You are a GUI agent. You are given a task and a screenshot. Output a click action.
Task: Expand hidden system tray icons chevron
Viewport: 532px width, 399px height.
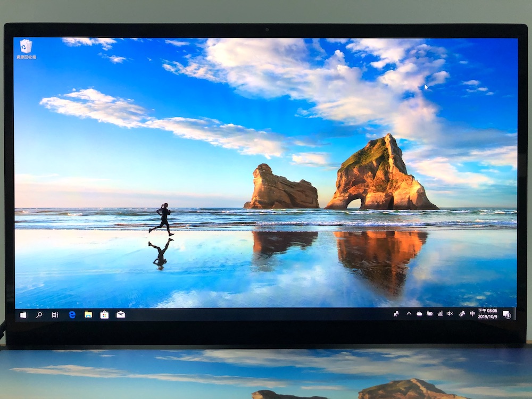(x=409, y=313)
